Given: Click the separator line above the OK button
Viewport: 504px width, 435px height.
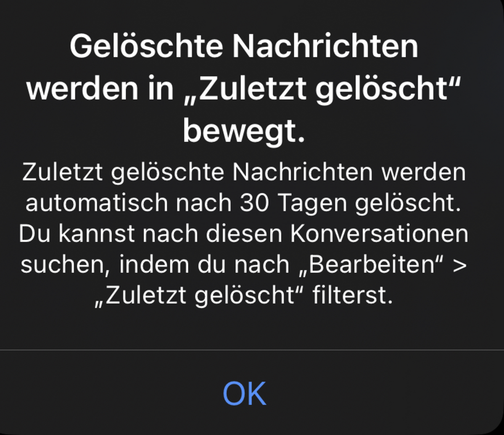Looking at the screenshot, I should tap(252, 350).
